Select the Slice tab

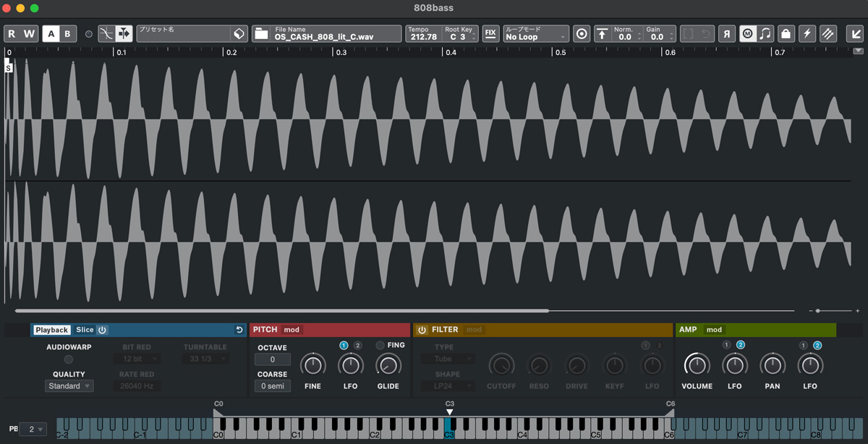point(85,330)
